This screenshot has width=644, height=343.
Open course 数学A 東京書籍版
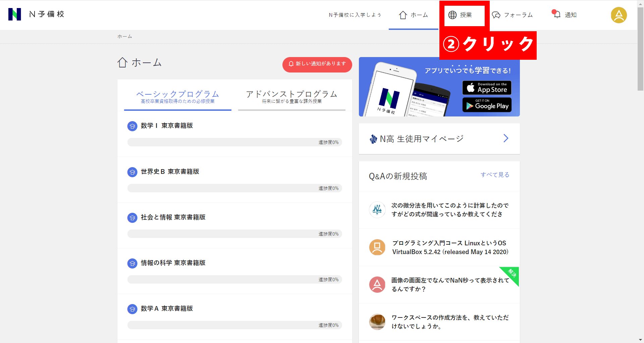coord(167,308)
